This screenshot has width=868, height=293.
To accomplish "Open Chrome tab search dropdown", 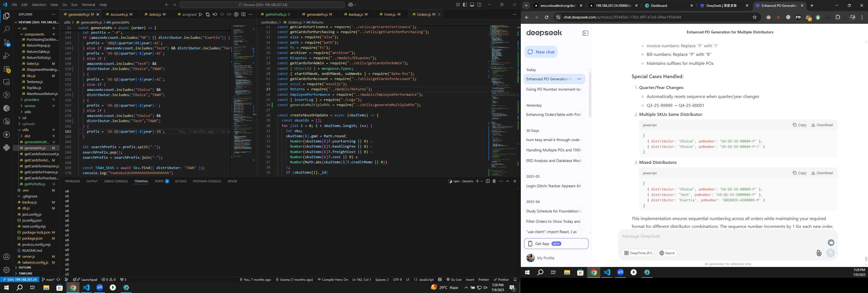I will tap(526, 5).
